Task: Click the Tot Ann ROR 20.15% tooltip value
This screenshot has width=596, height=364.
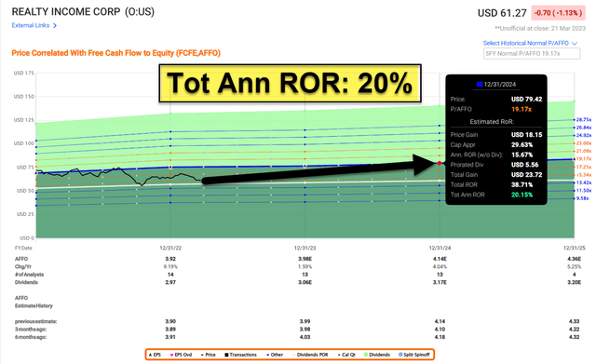Action: (521, 195)
